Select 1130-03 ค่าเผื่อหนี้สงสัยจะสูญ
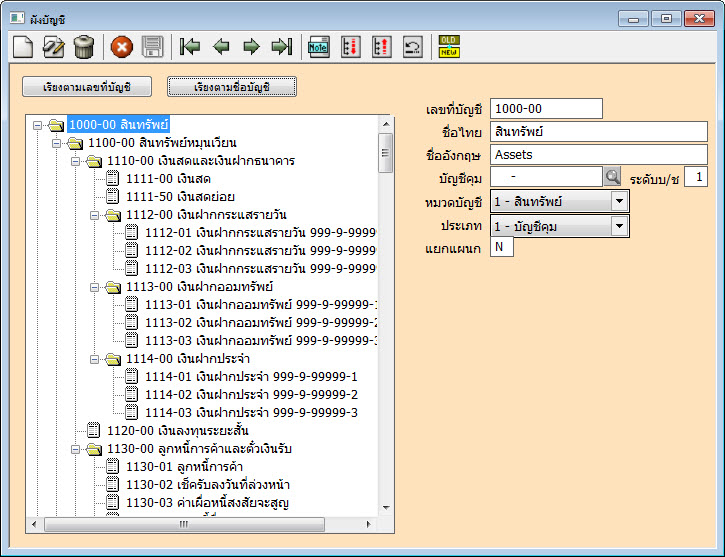The image size is (725, 557). (208, 503)
